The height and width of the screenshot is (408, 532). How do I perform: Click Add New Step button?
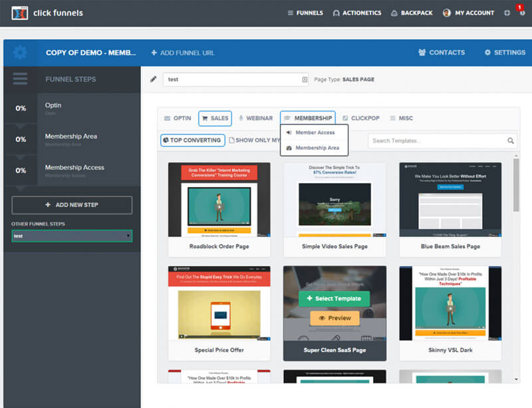[x=72, y=205]
